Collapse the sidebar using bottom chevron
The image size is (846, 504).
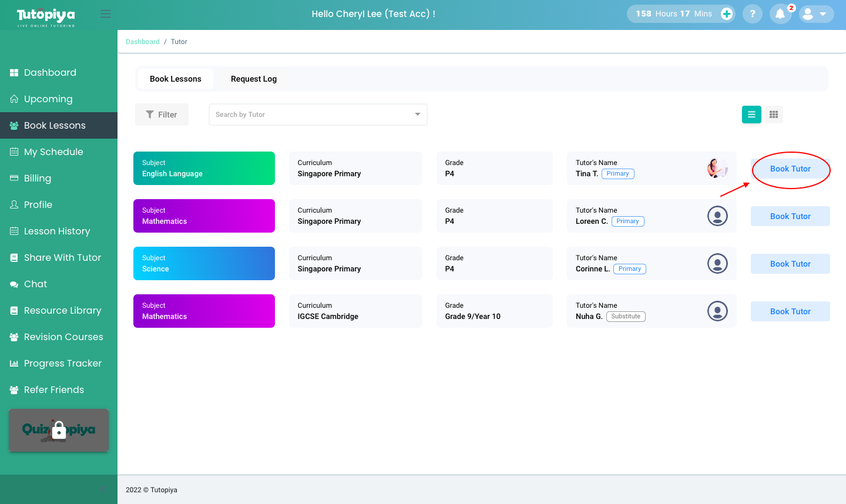coord(102,489)
